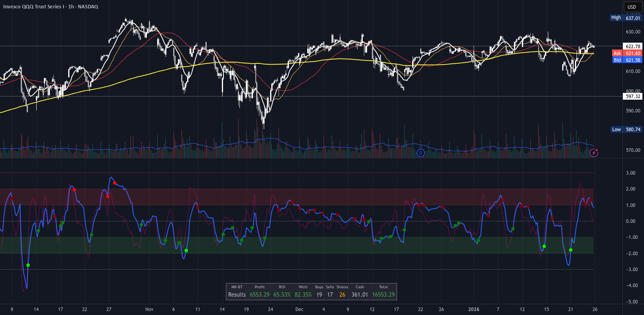This screenshot has width=644, height=315.
Task: Click the Dec label on time axis
Action: (x=299, y=309)
